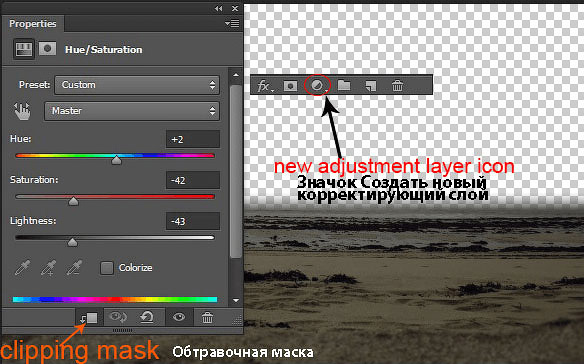Create new adjustment layer icon
The image size is (584, 364).
[x=317, y=86]
